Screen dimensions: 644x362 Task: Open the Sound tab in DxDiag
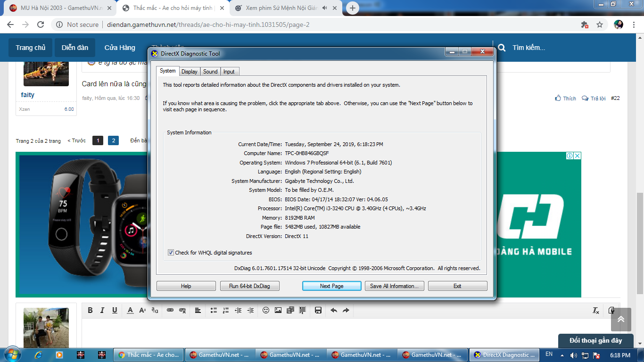click(210, 72)
